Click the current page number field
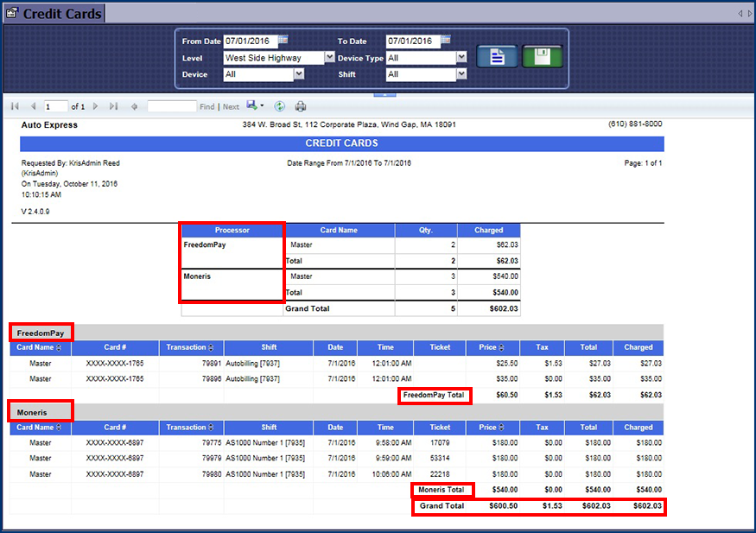 click(55, 106)
